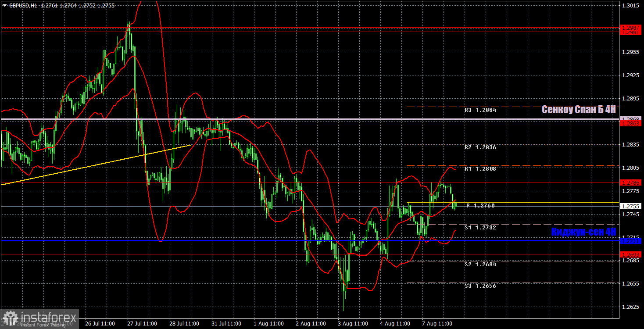This screenshot has height=329, width=644.
Task: Click the P 1.2760 pivot label
Action: [x=480, y=206]
